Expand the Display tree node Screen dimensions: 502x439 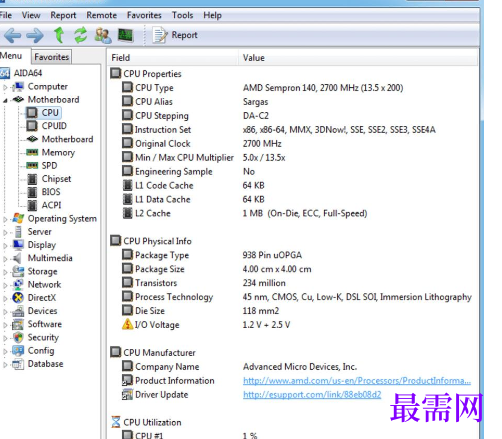(5, 246)
